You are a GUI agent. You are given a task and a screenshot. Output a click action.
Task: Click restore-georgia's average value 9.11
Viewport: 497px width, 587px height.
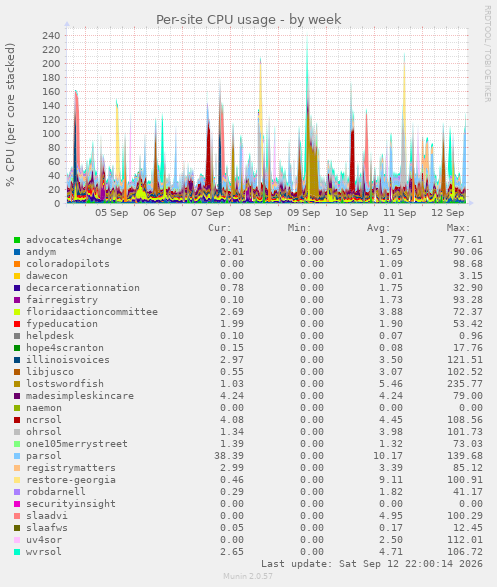click(391, 480)
